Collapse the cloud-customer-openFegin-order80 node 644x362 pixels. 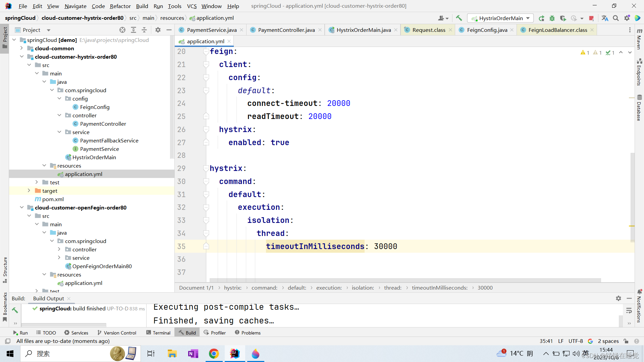[x=22, y=207]
